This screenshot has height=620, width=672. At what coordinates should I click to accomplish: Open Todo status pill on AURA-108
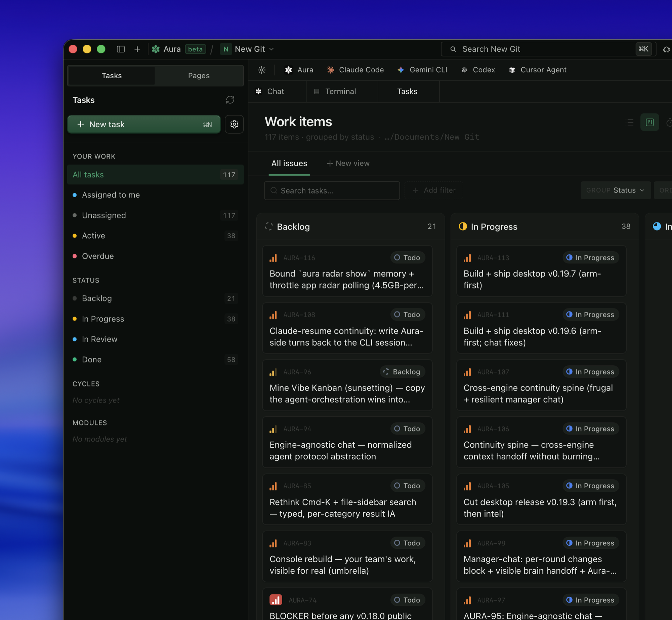pyautogui.click(x=408, y=315)
